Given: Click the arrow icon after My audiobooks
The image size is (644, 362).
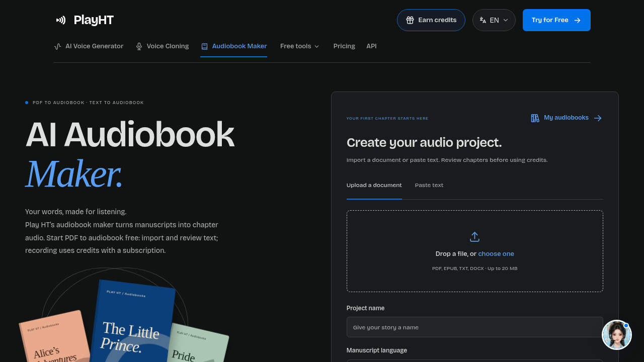Looking at the screenshot, I should 598,118.
